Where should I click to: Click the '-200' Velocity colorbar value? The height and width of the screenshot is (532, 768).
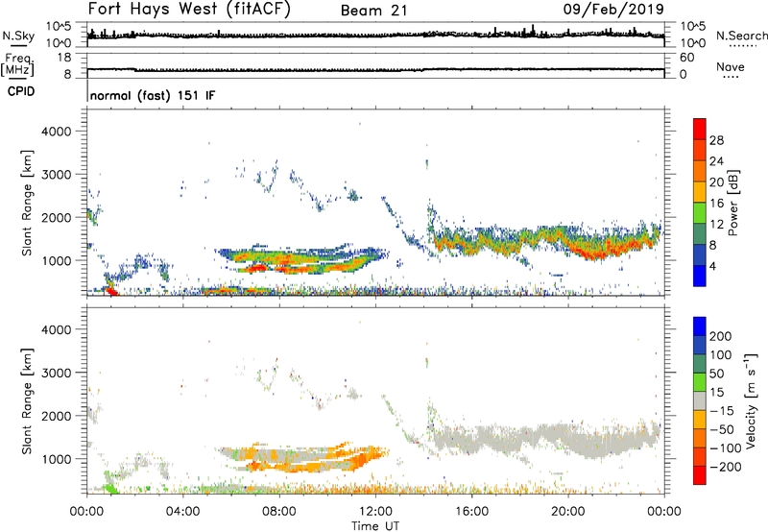[726, 467]
